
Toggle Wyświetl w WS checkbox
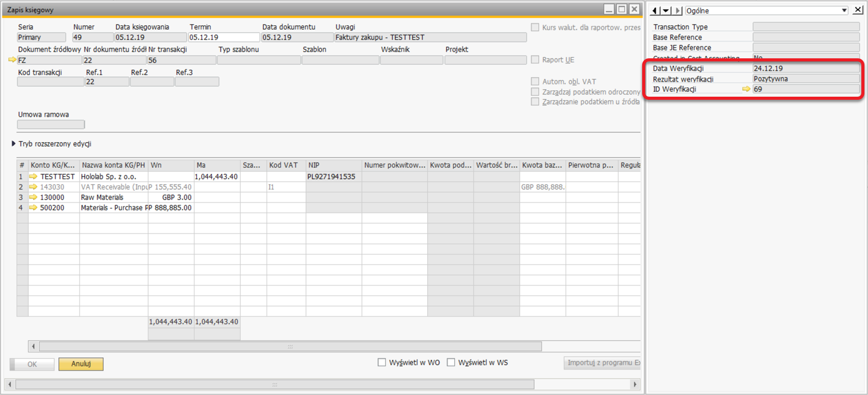coord(451,363)
